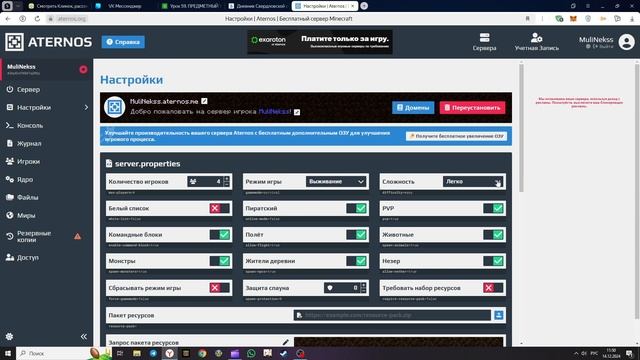640x360 pixels.
Task: Toggle Требовать набор ресурсов switch
Action: pyautogui.click(x=493, y=288)
